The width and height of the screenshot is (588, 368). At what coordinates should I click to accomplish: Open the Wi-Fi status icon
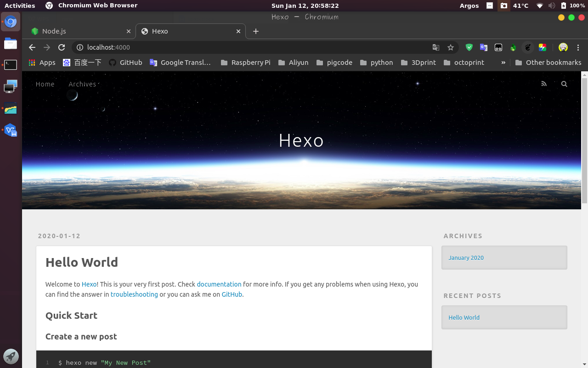540,6
